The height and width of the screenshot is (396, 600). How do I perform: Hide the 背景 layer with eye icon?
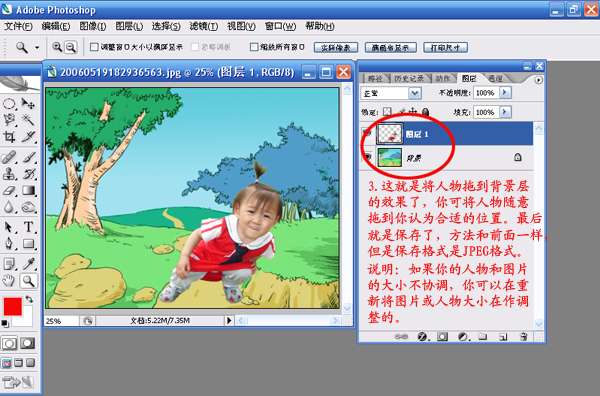[x=368, y=157]
